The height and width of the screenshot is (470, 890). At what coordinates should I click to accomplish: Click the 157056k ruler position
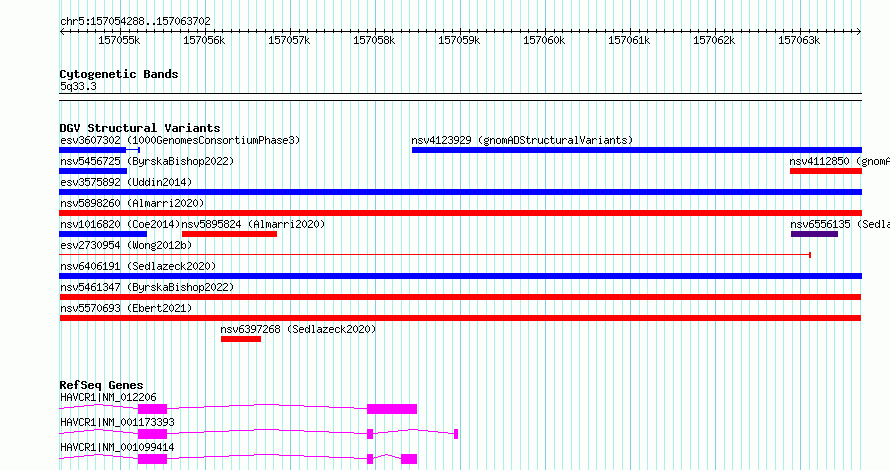pyautogui.click(x=204, y=40)
